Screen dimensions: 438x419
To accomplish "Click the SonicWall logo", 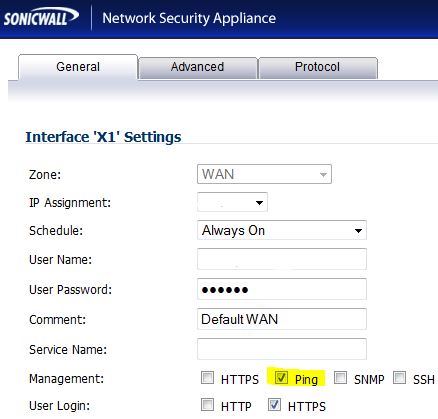I will (x=41, y=17).
